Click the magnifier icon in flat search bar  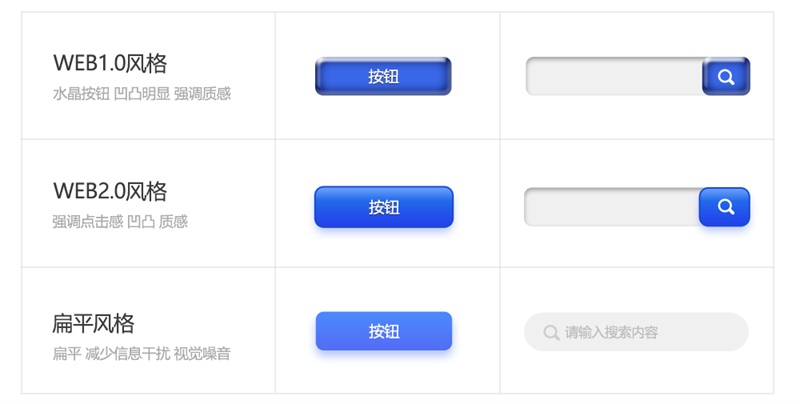coord(551,332)
